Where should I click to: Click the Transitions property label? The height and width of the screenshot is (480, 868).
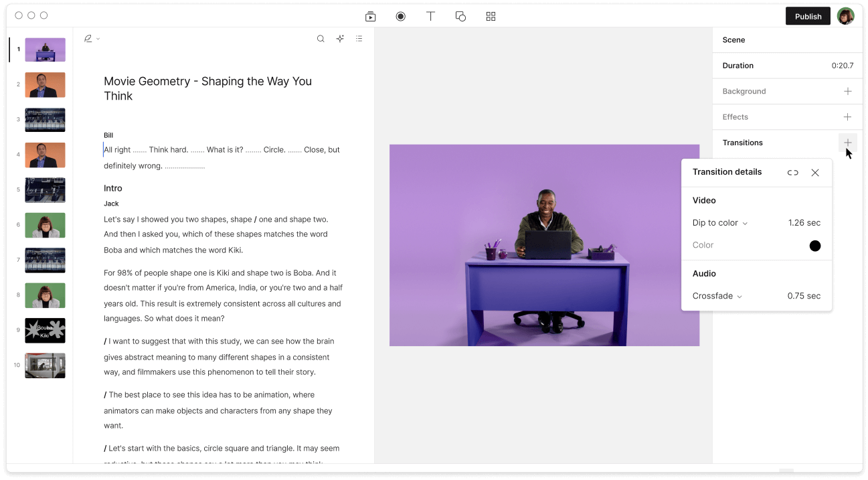[743, 143]
